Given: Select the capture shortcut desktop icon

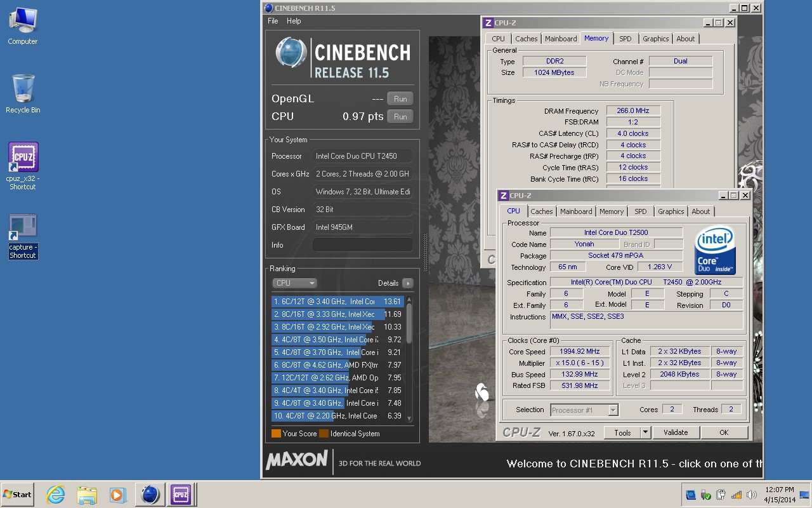Looking at the screenshot, I should tap(22, 236).
